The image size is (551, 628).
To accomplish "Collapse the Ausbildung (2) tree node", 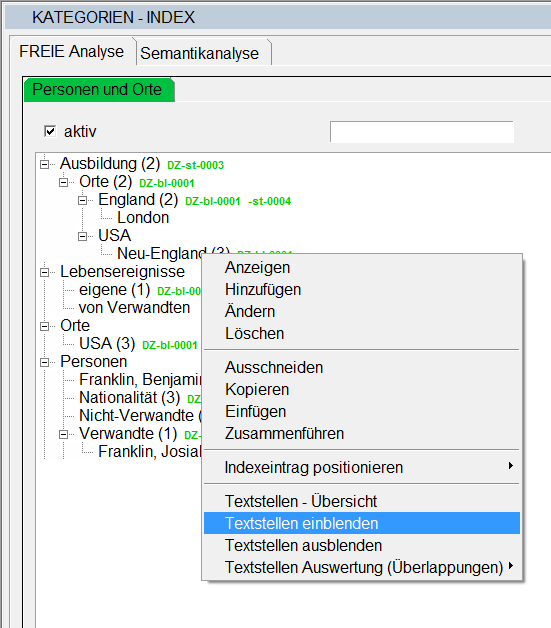I will click(44, 164).
